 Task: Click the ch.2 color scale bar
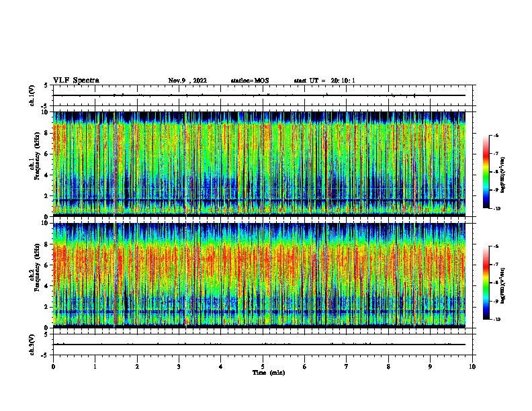[486, 283]
